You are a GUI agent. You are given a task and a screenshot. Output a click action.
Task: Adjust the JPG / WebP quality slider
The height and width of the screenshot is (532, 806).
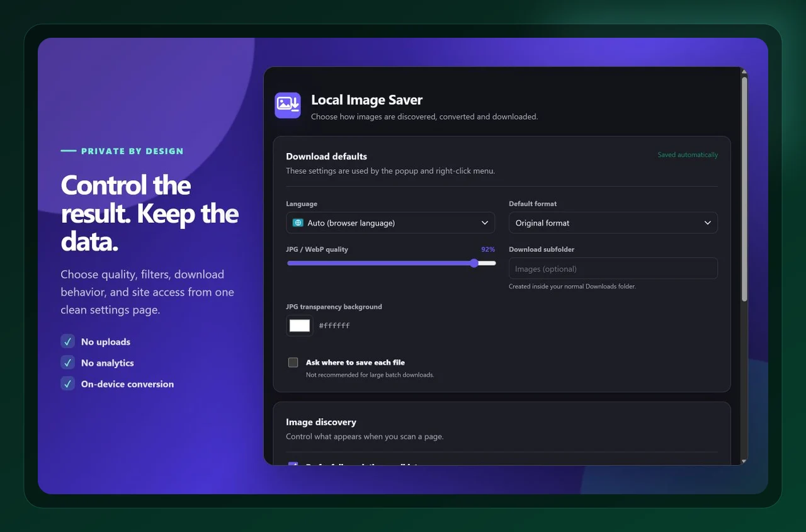pyautogui.click(x=391, y=263)
